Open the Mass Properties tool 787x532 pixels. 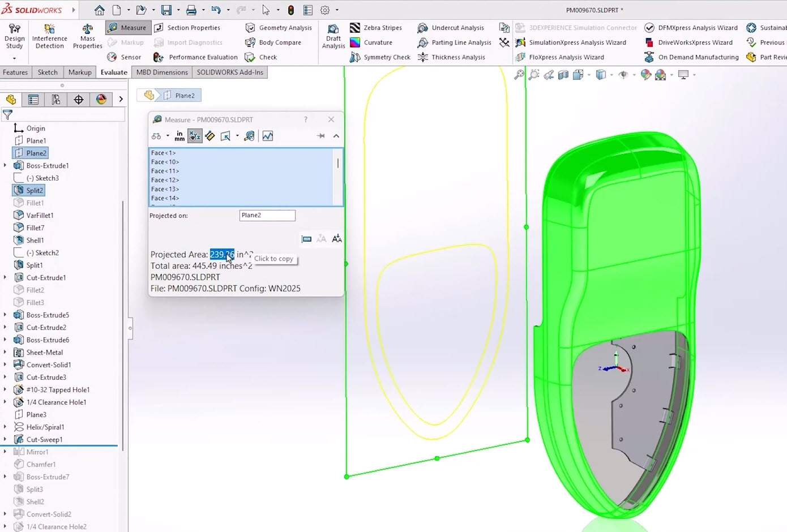(87, 36)
